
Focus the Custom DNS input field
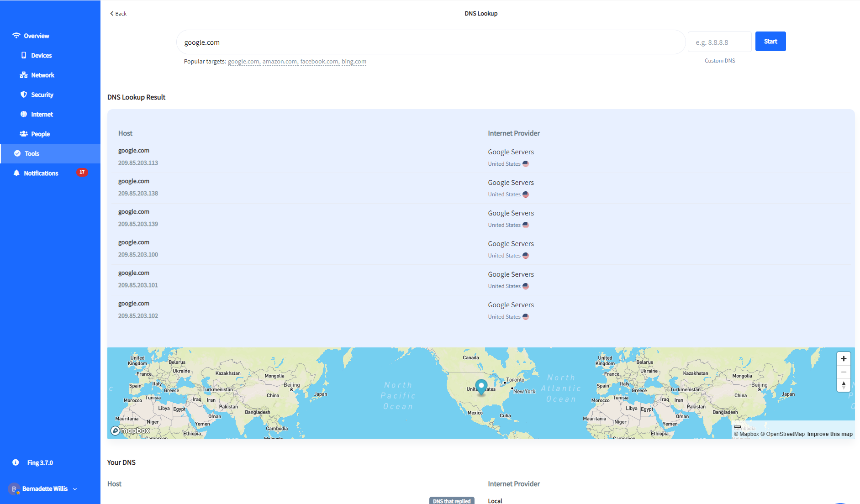click(x=720, y=42)
